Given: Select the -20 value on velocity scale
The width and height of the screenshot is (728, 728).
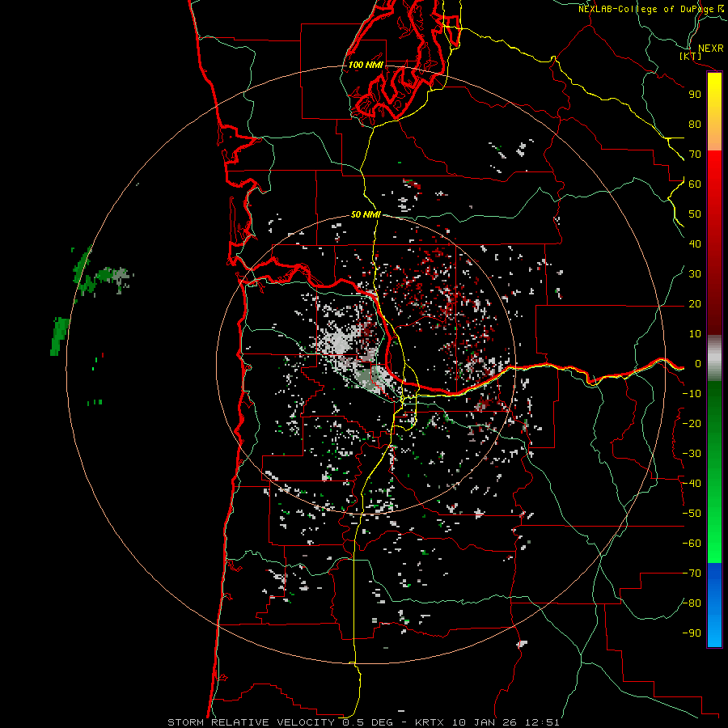Looking at the screenshot, I should coord(692,424).
